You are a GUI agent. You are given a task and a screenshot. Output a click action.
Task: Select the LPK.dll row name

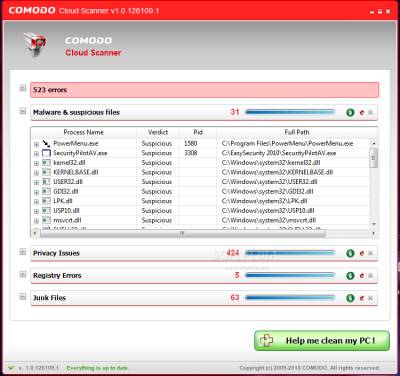point(63,201)
